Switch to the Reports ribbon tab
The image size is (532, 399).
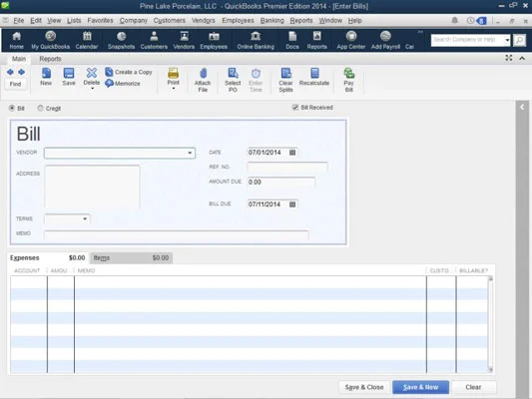click(x=50, y=59)
